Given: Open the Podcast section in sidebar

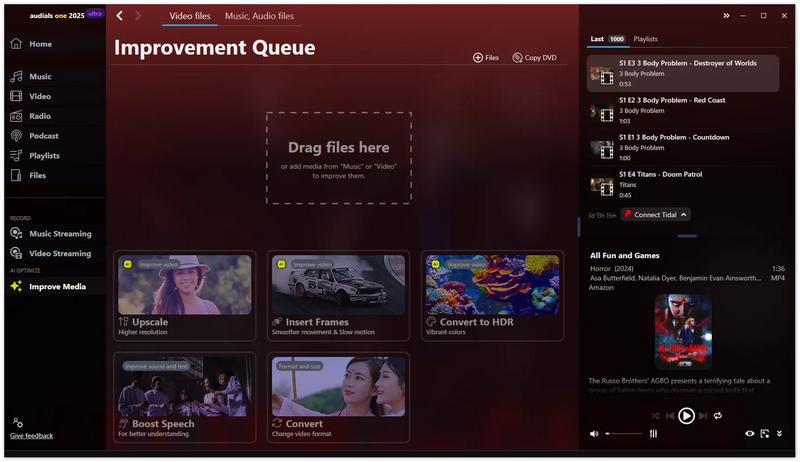Looking at the screenshot, I should pyautogui.click(x=43, y=136).
